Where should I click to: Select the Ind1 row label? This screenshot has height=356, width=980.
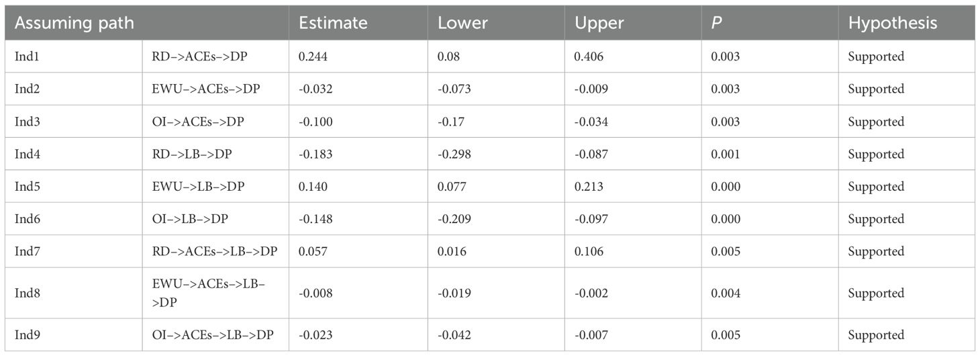[26, 57]
